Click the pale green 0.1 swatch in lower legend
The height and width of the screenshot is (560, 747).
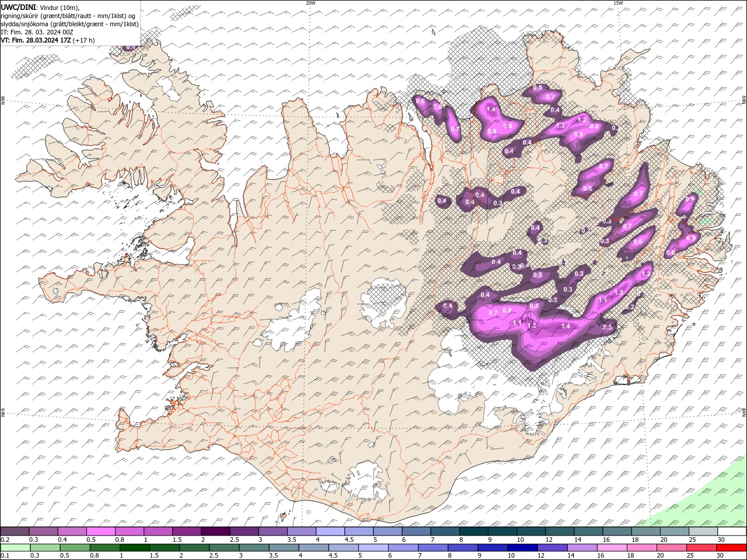coord(15,547)
